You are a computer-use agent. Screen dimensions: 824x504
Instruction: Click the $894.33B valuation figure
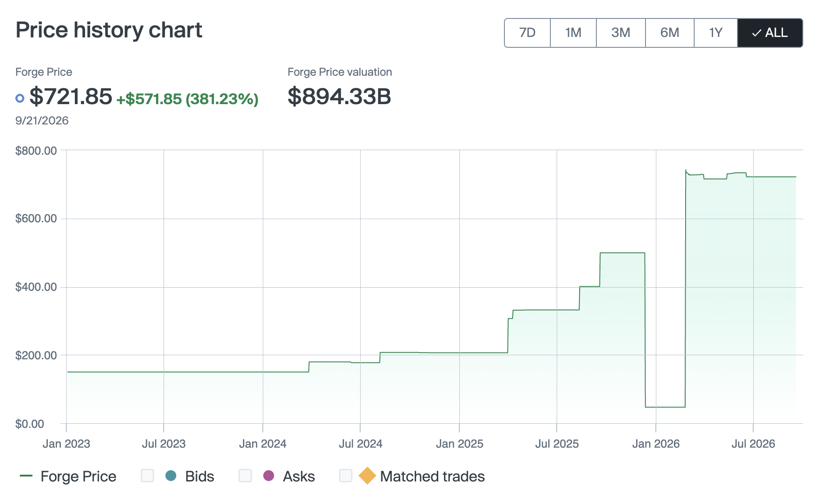[x=339, y=96]
